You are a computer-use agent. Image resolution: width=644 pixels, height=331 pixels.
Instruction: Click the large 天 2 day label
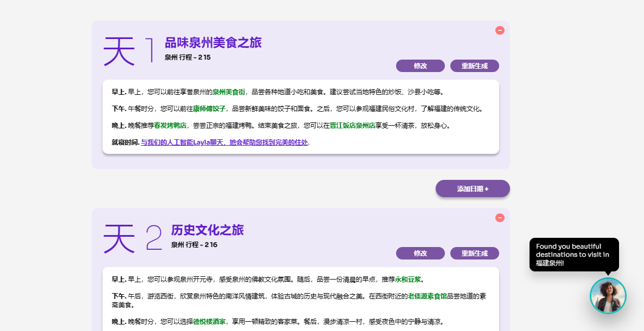(x=132, y=238)
